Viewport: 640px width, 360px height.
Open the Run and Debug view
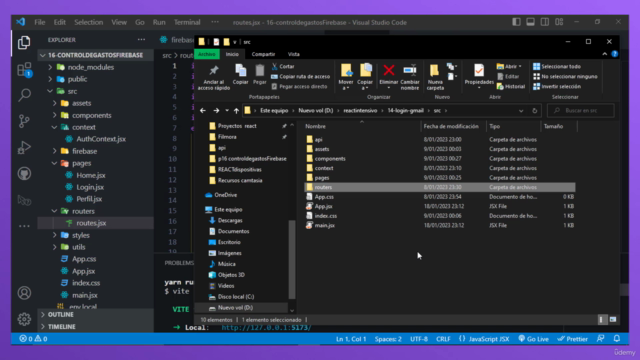(24, 147)
